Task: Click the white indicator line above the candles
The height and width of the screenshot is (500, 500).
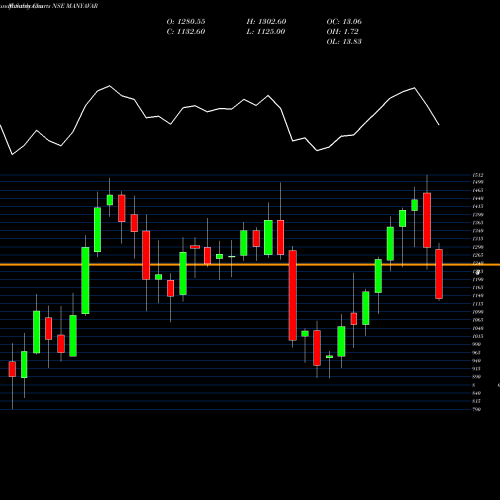Action: tap(219, 120)
